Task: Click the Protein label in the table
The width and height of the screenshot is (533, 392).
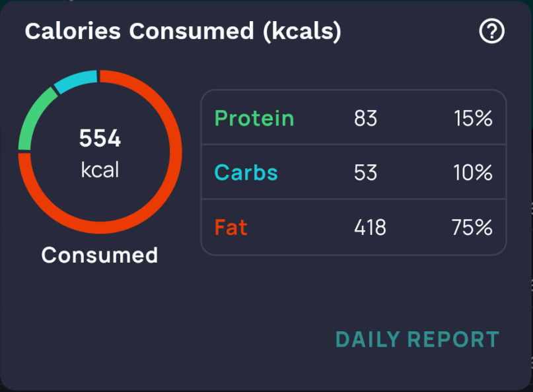Action: (x=254, y=119)
